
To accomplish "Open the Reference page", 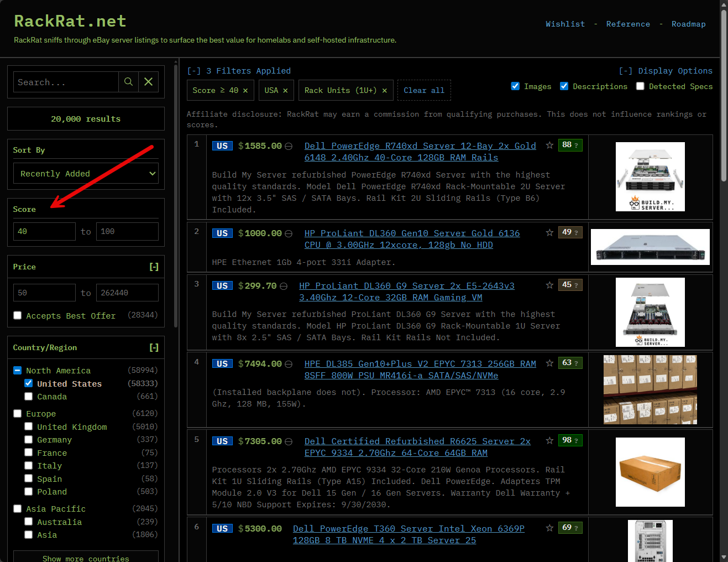I will 628,24.
